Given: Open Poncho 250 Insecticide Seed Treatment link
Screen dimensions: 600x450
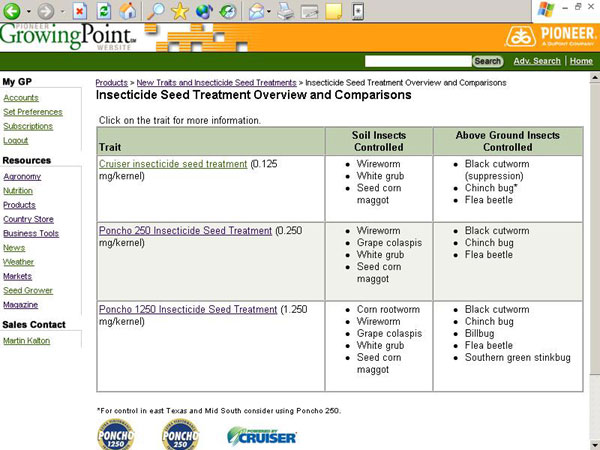Looking at the screenshot, I should 186,231.
